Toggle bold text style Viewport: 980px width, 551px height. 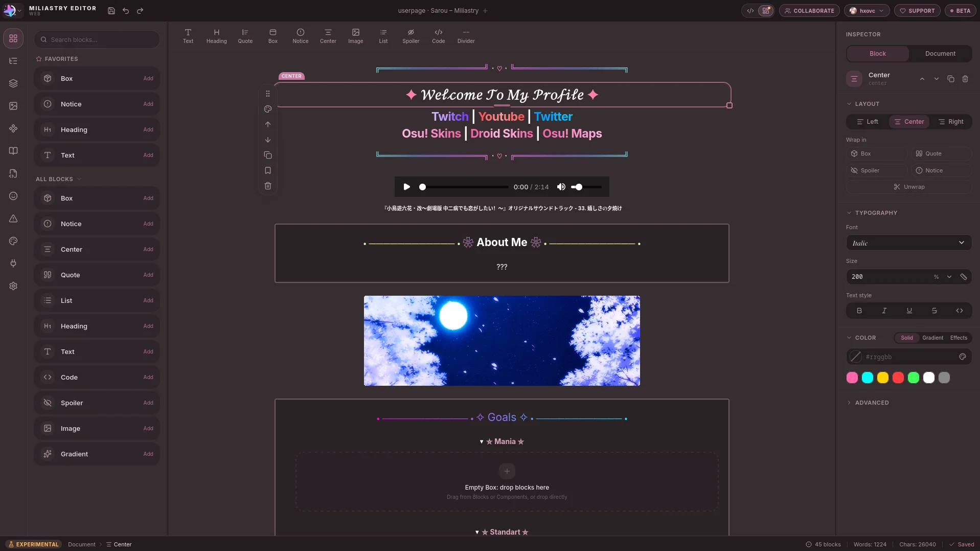(x=859, y=311)
